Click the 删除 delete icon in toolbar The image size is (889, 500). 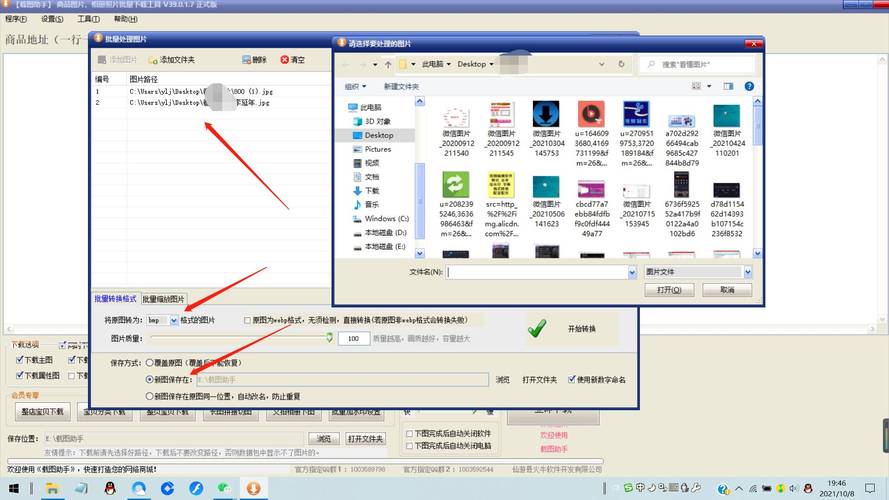244,60
